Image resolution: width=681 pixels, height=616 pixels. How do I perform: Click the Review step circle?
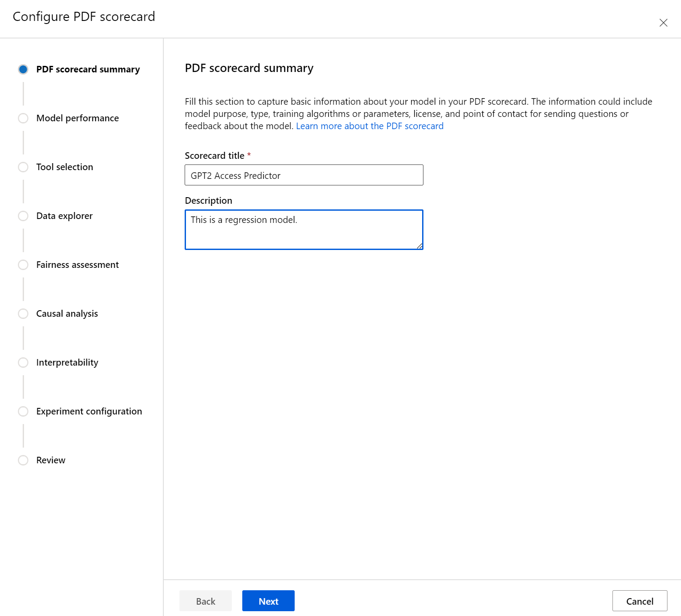click(23, 460)
